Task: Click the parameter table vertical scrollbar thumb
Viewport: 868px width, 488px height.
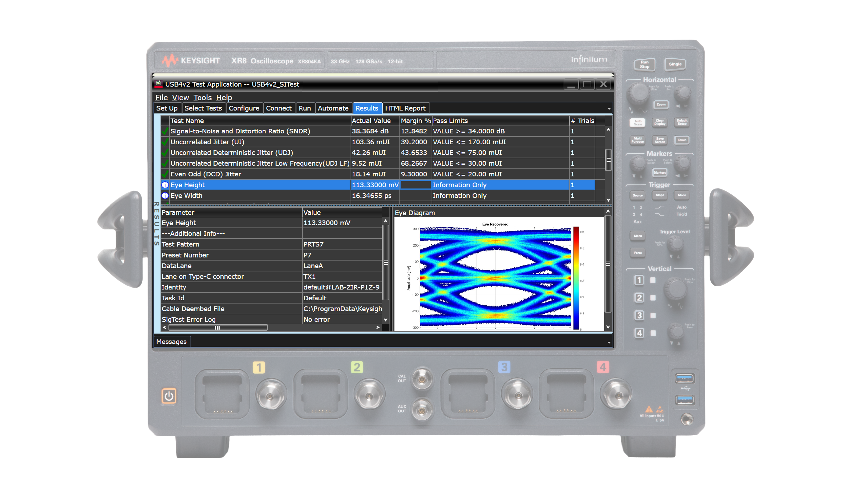Action: click(x=386, y=262)
